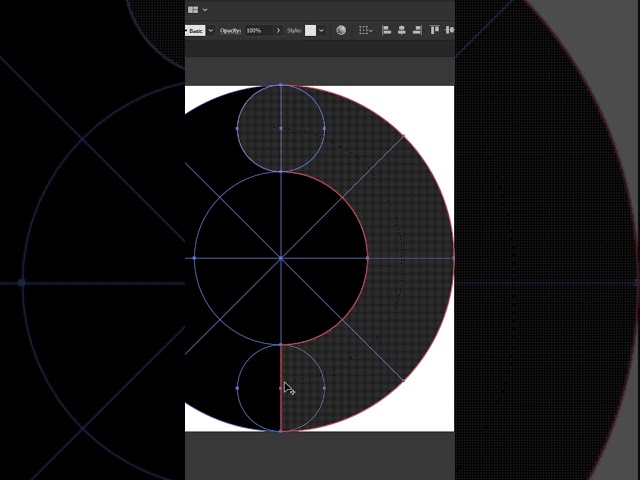Open the dropdown next to Basic

[x=211, y=31]
